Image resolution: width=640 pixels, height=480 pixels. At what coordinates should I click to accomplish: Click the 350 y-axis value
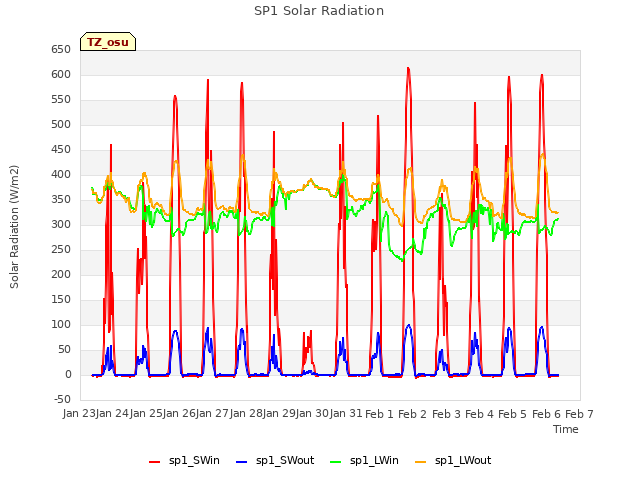61,200
